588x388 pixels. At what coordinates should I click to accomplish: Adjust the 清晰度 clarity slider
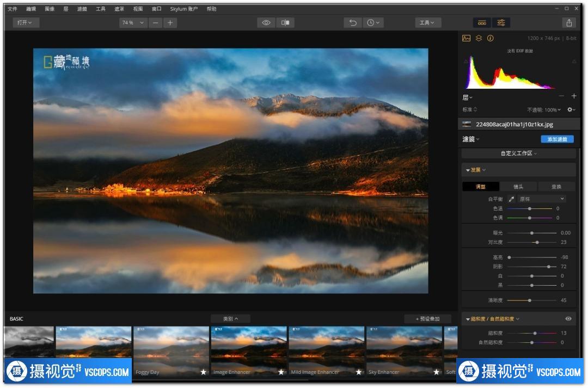click(x=532, y=300)
